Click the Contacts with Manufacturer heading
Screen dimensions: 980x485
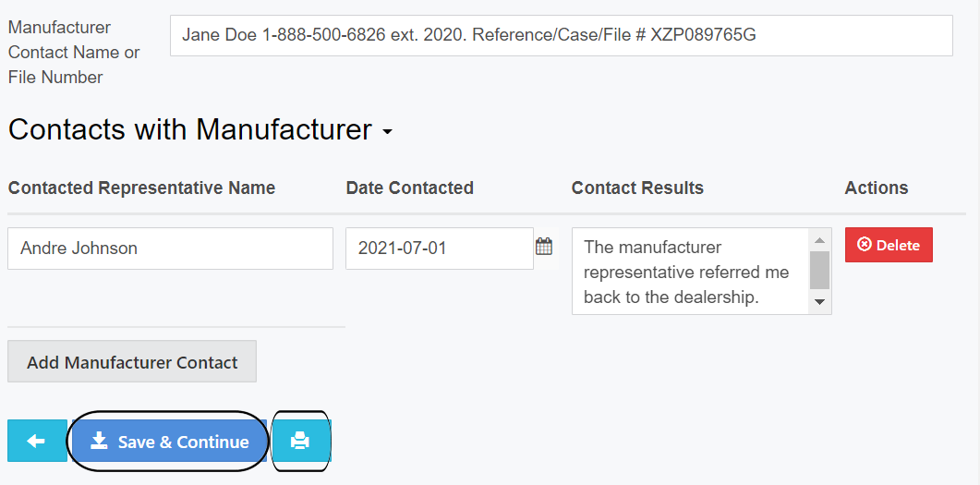(190, 129)
